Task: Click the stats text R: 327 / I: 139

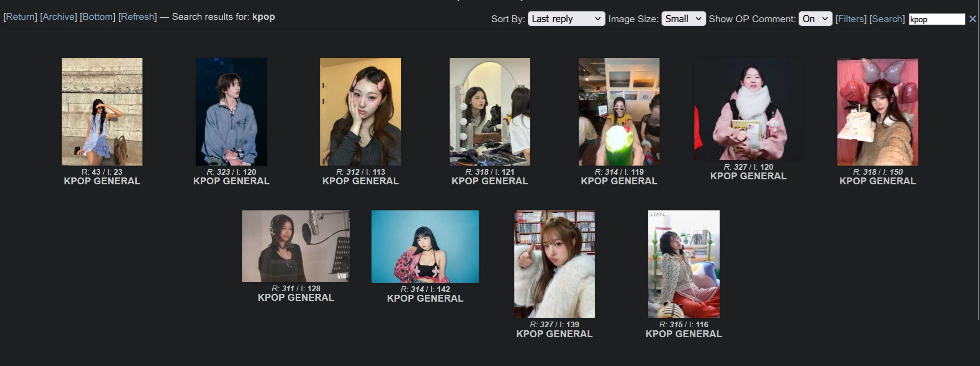Action: coord(555,325)
